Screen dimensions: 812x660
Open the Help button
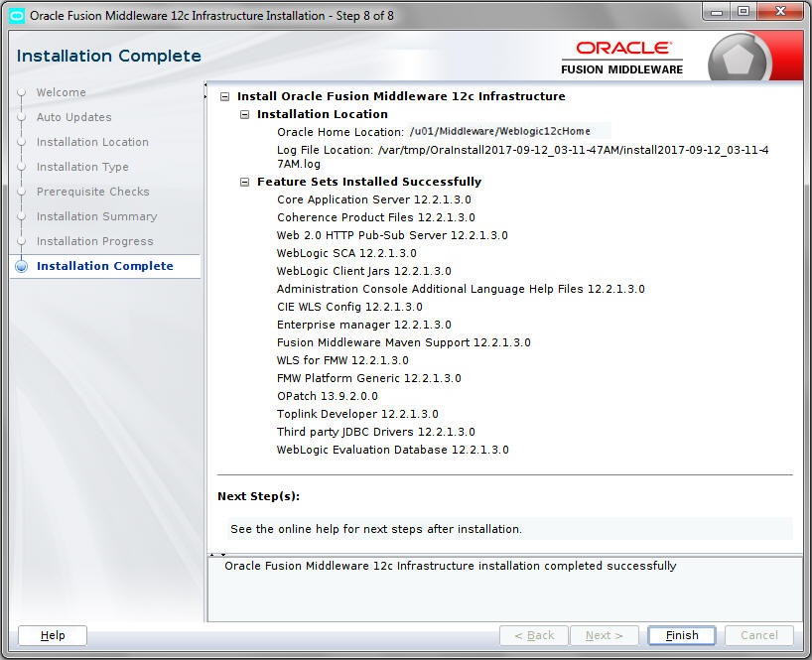pyautogui.click(x=53, y=635)
